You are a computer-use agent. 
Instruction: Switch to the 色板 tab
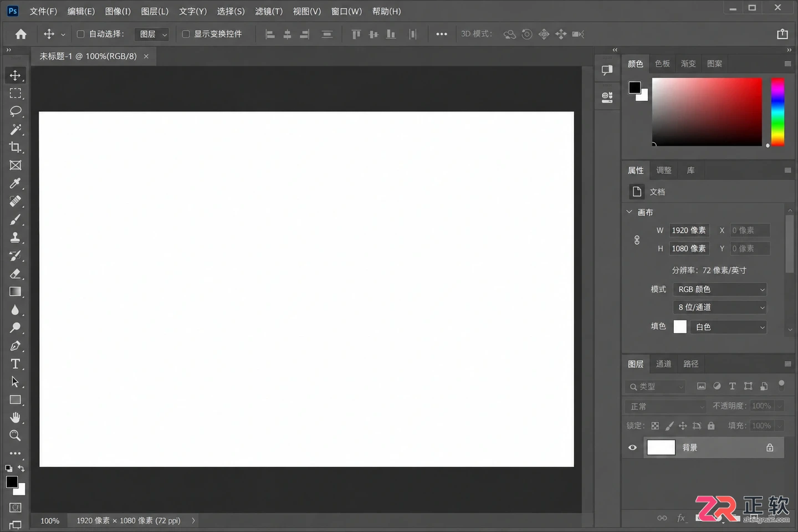tap(662, 64)
